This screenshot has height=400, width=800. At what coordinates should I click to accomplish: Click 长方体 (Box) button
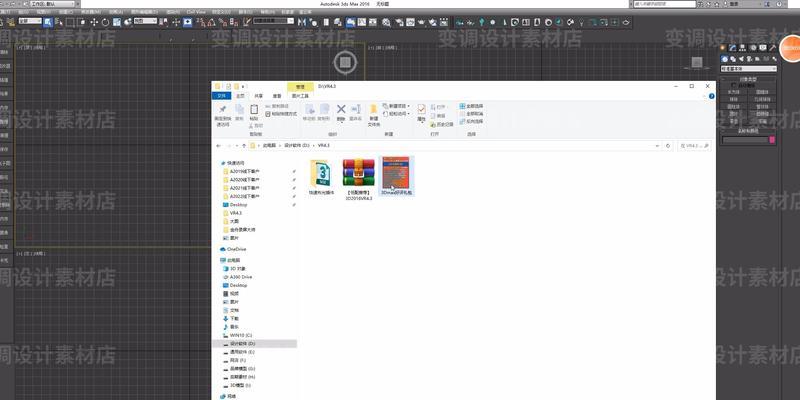point(734,92)
